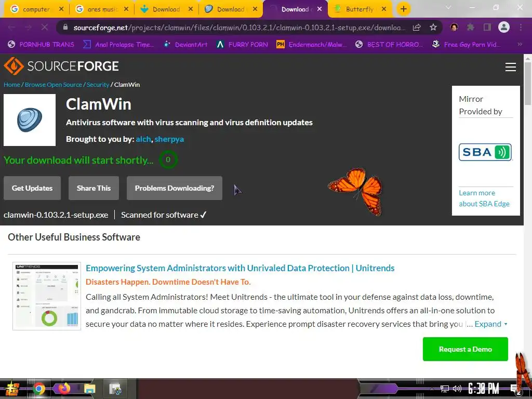Screen dimensions: 532x399
Task: Open Firefox from the taskbar
Action: click(x=64, y=389)
